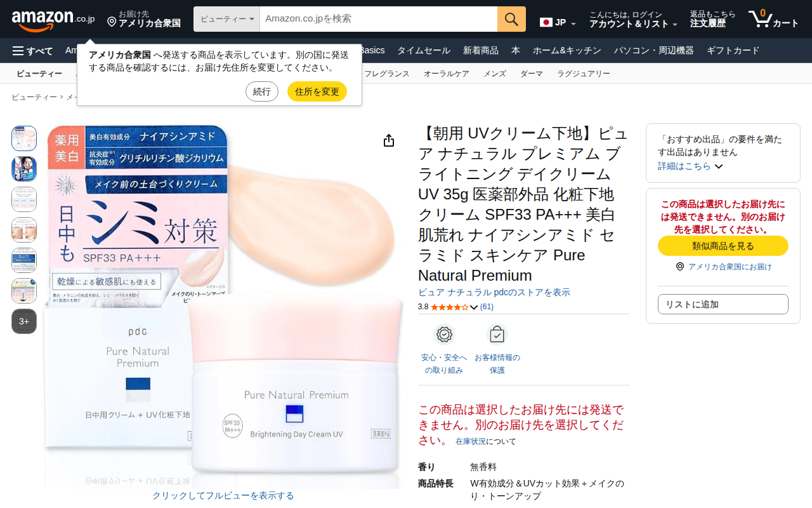Open the すべて hamburger menu
The height and width of the screenshot is (508, 812).
coord(33,51)
